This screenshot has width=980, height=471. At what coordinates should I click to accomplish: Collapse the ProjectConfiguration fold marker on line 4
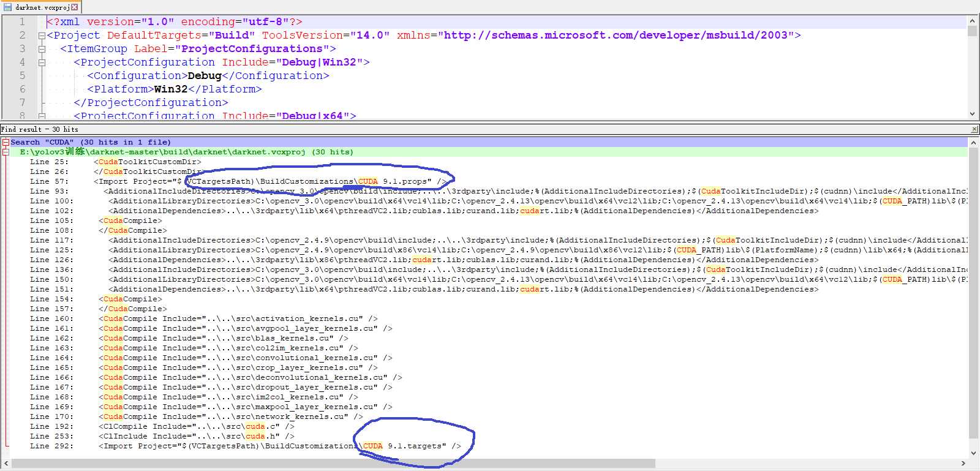pos(42,62)
